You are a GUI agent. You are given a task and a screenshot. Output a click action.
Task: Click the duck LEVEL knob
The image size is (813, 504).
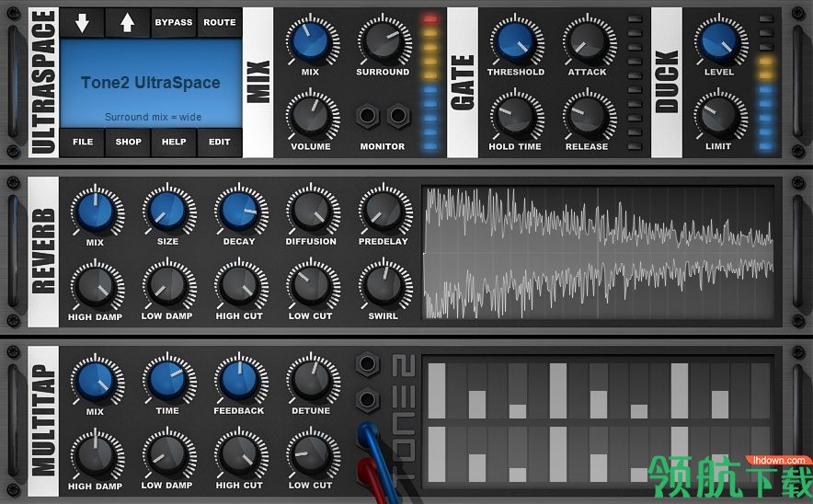pos(718,40)
